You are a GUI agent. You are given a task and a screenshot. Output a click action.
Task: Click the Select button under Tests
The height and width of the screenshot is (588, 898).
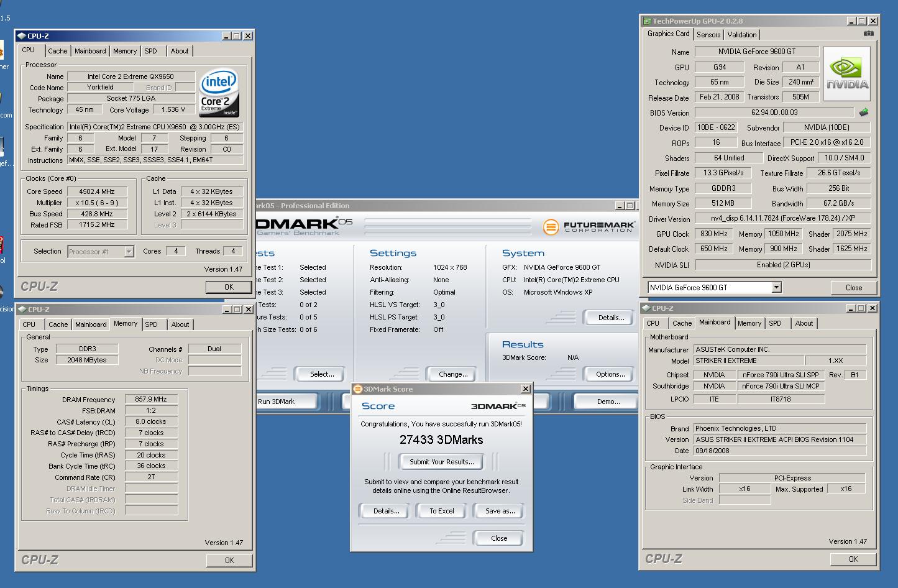pos(322,374)
